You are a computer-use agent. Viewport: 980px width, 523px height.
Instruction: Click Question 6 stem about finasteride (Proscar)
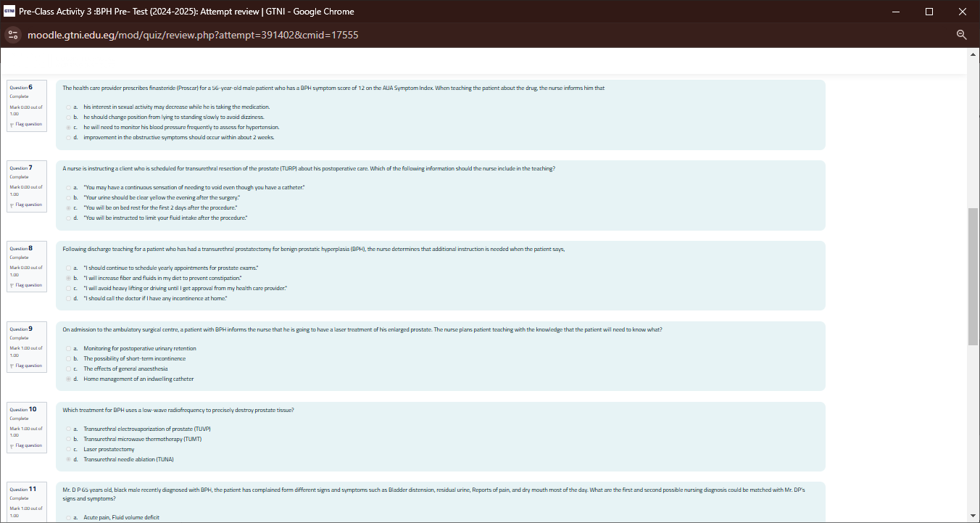pyautogui.click(x=333, y=88)
